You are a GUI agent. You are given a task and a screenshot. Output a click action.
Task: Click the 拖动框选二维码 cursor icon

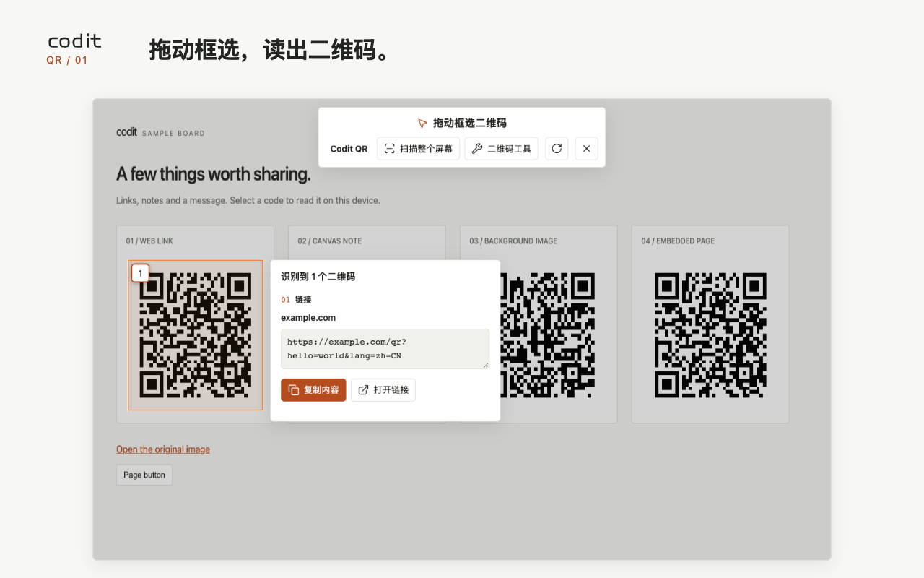[x=422, y=124]
